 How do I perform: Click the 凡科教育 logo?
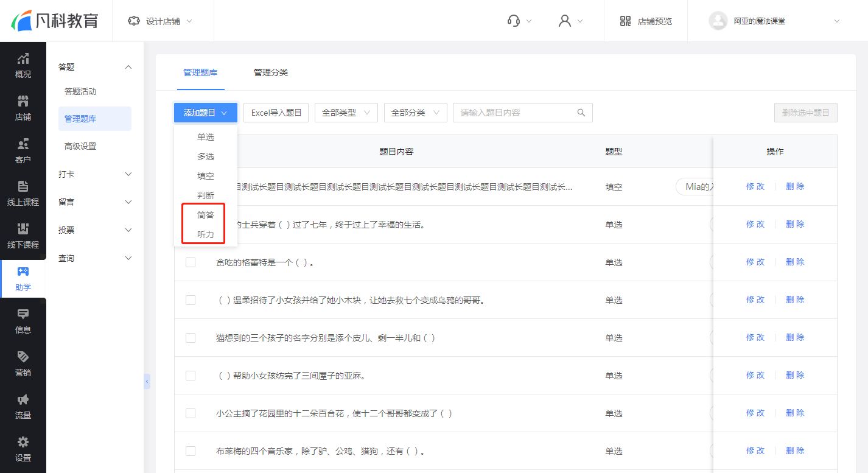pyautogui.click(x=55, y=21)
